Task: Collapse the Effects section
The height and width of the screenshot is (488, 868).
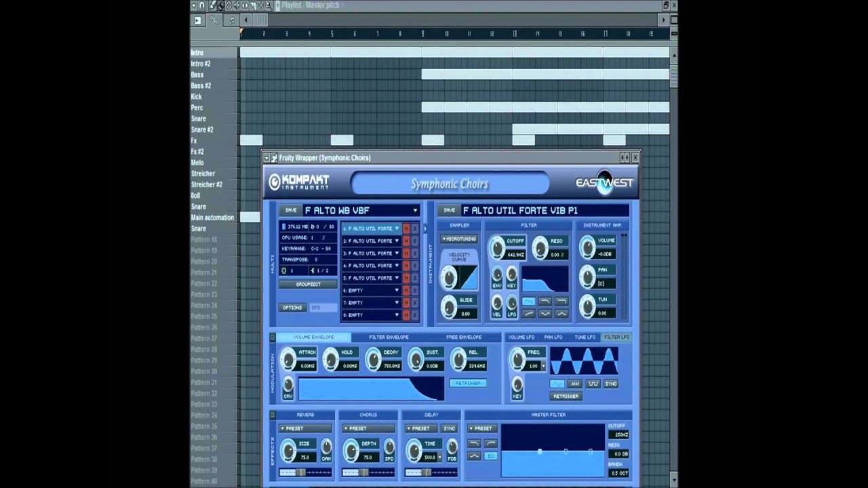Action: coord(273,415)
